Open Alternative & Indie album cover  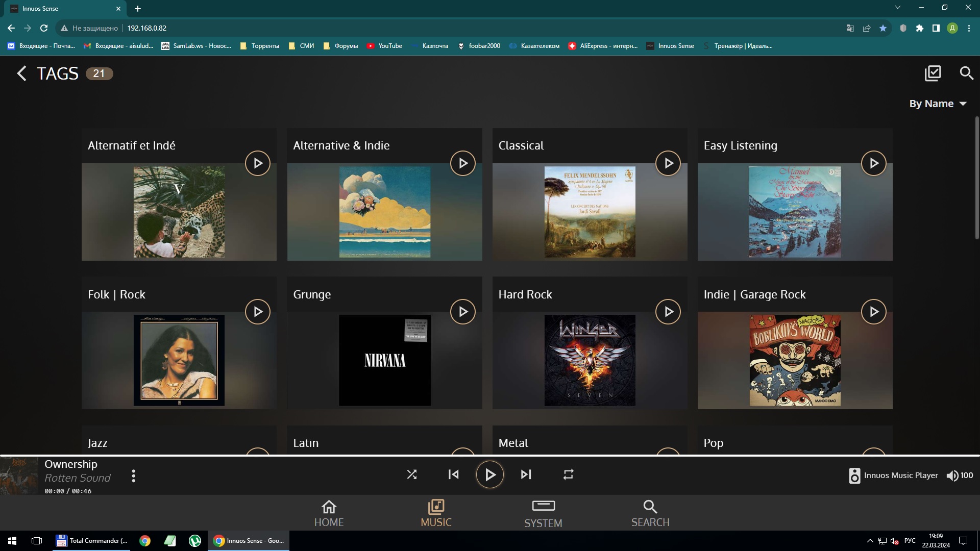(x=385, y=212)
